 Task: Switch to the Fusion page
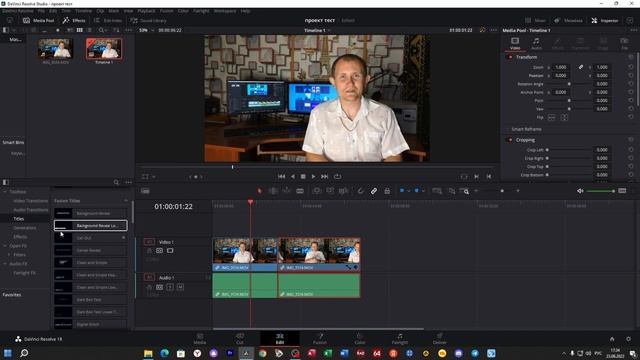click(320, 339)
